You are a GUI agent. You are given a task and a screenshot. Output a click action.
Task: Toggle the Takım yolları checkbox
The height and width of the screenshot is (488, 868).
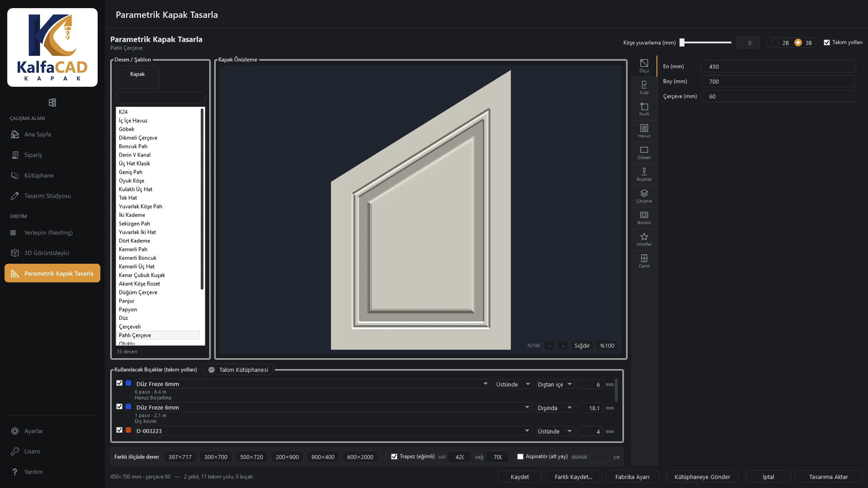[x=827, y=42]
